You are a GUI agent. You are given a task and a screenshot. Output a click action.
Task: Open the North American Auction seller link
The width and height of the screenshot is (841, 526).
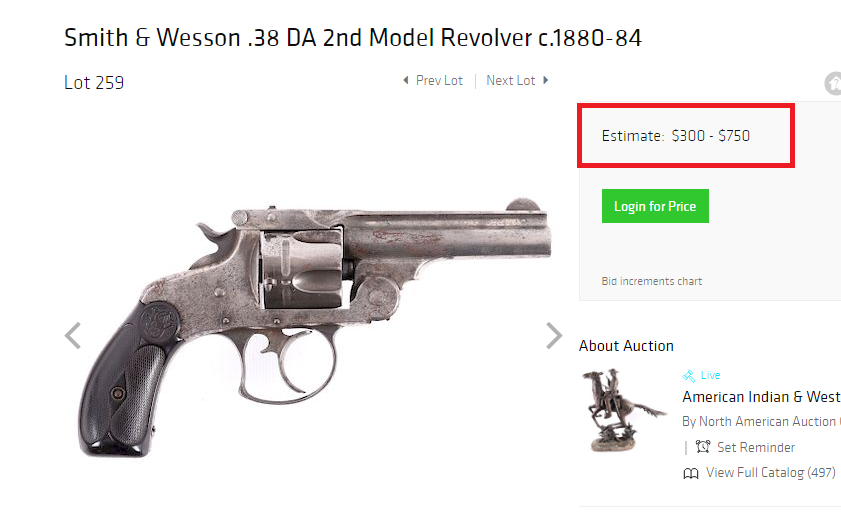pyautogui.click(x=761, y=421)
